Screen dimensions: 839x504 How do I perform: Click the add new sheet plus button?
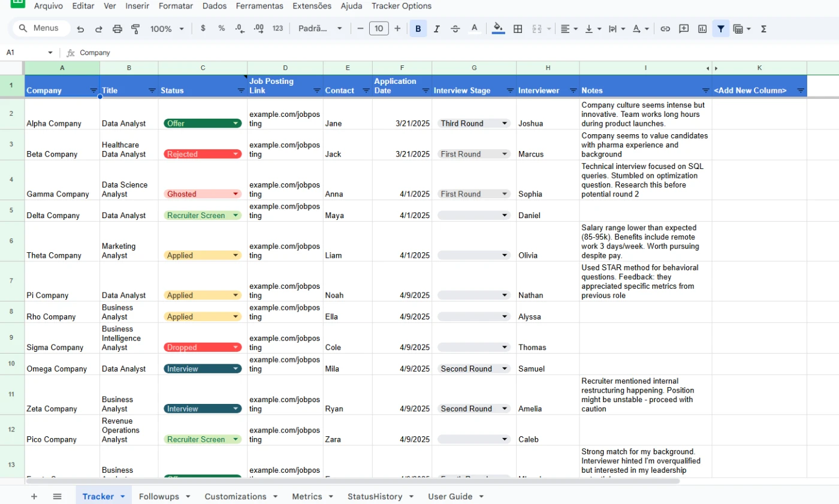click(34, 496)
